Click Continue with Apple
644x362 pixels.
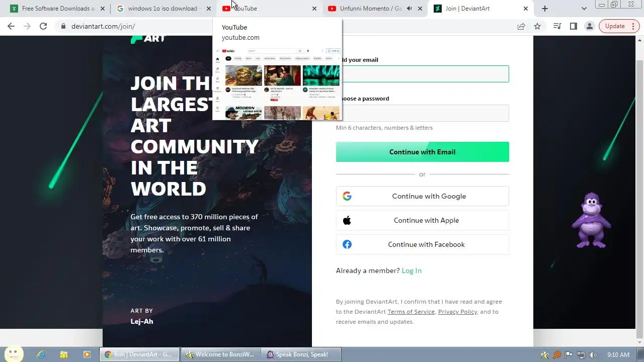tap(422, 220)
